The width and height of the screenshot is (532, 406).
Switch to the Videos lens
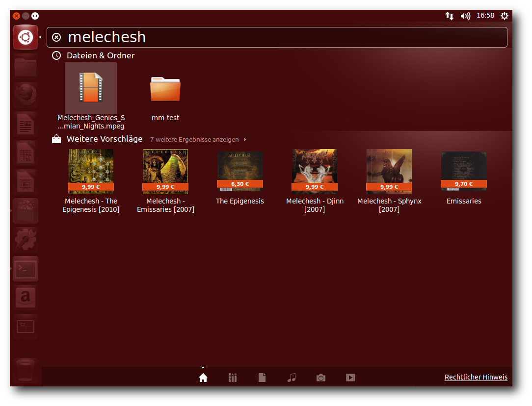(350, 378)
